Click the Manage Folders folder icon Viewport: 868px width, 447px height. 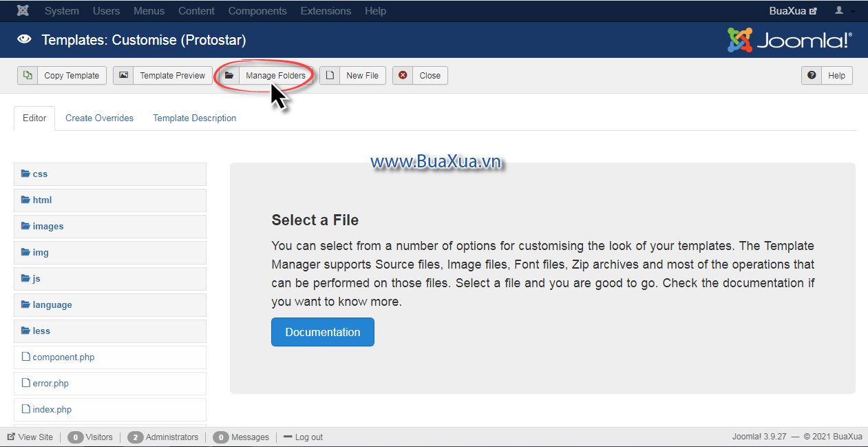pos(229,75)
